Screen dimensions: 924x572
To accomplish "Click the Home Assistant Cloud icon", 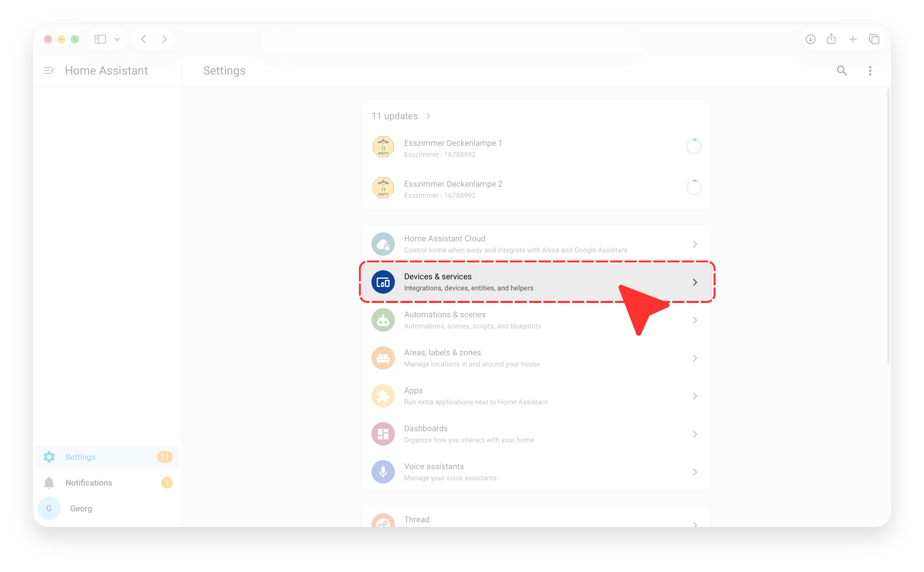I will tap(383, 244).
